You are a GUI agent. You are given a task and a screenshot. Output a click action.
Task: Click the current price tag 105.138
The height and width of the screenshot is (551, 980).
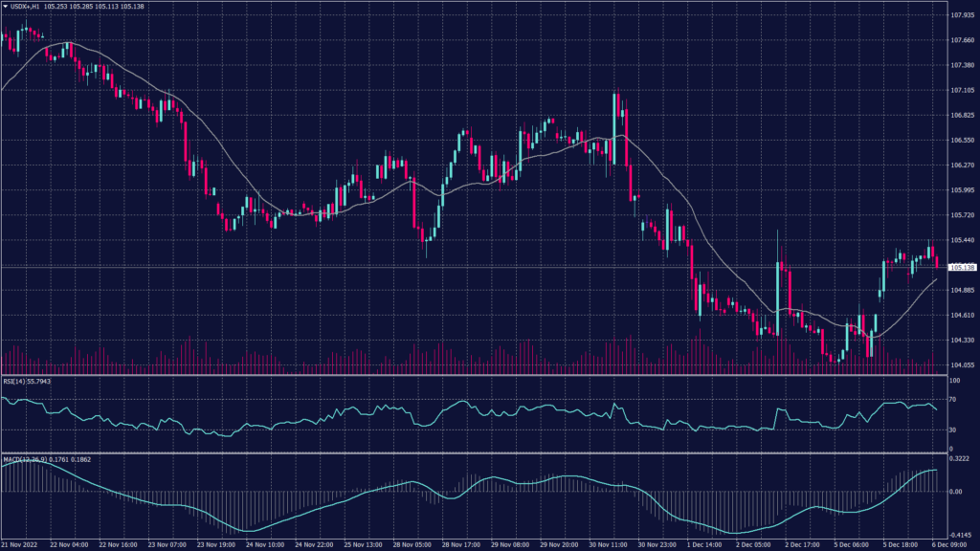(x=961, y=268)
